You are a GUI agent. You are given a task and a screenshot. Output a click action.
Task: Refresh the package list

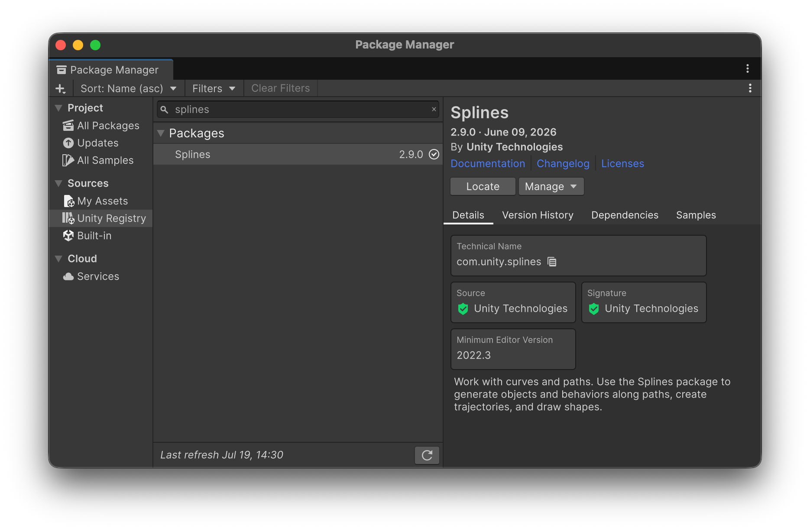tap(427, 455)
